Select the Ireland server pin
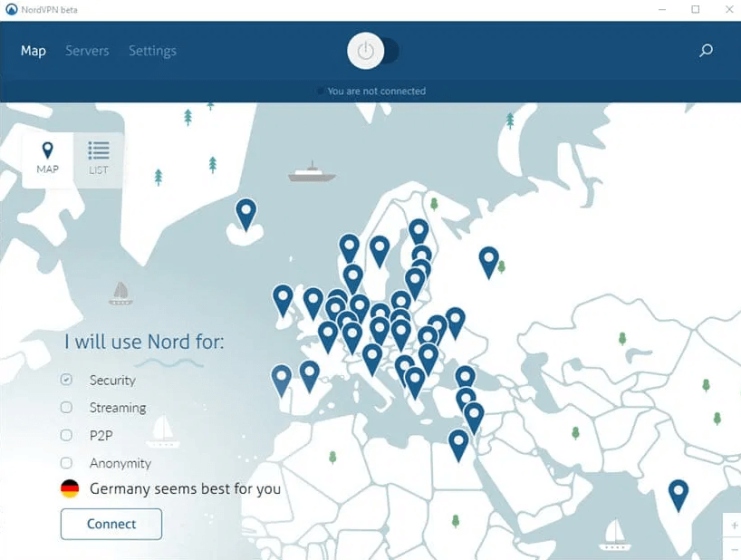Screen dimensions: 741x560 coord(283,300)
